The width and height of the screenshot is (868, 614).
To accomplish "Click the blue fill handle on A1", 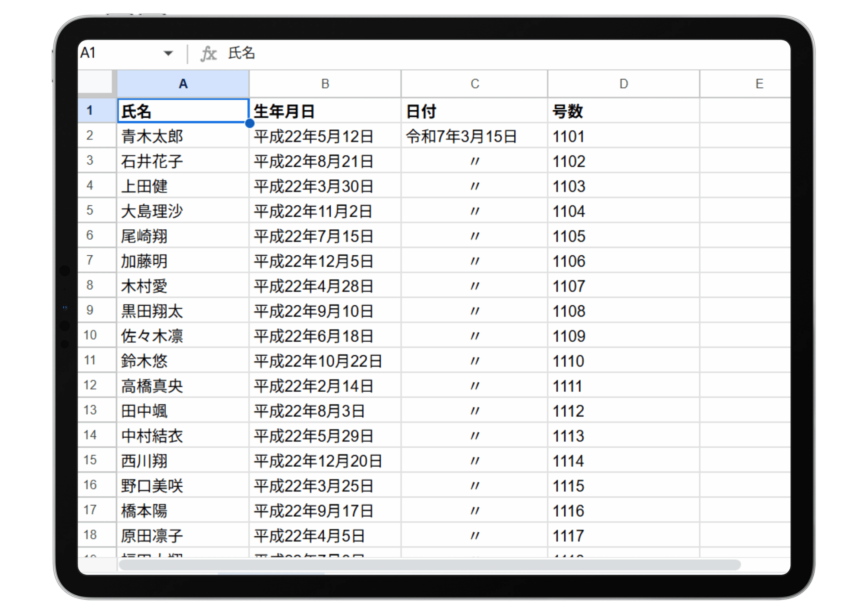I will click(x=250, y=123).
